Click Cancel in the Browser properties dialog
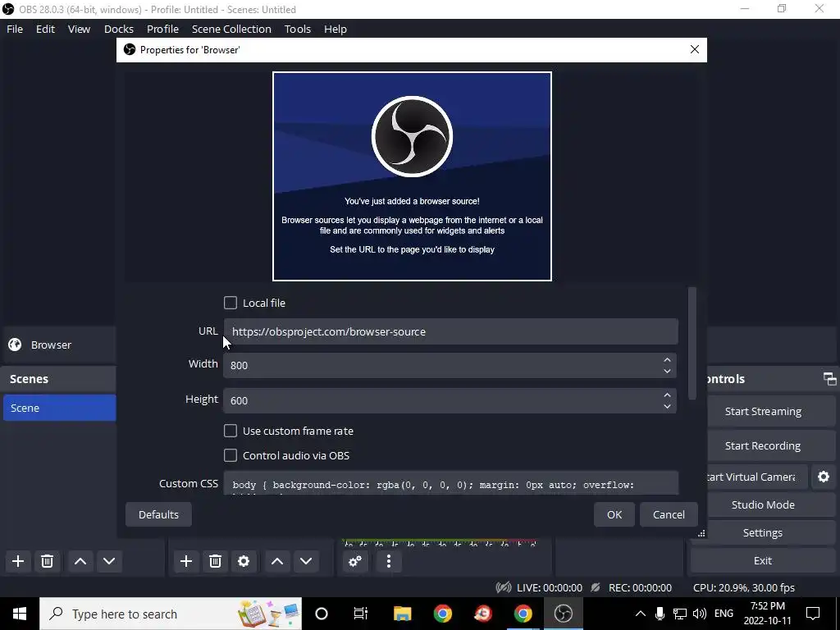The image size is (840, 630). (669, 514)
